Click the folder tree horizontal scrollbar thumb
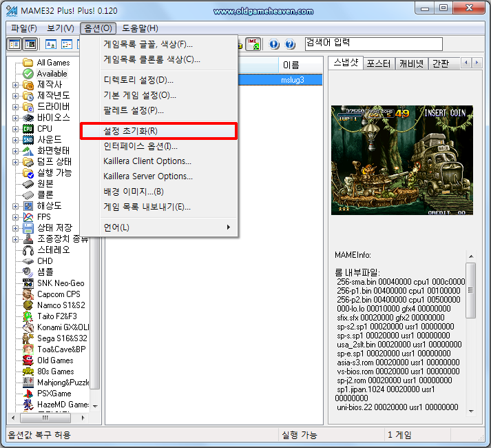The image size is (491, 448). (45, 418)
